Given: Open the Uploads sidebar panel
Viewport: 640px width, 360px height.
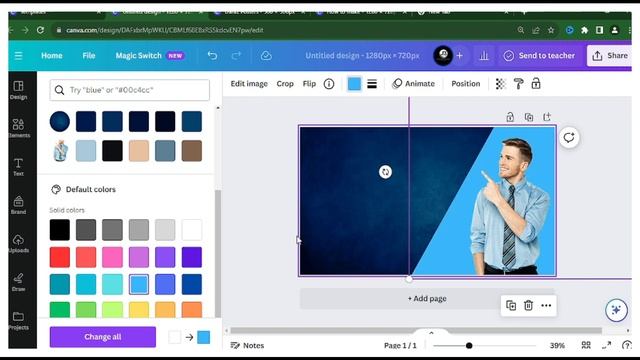Looking at the screenshot, I should click(x=18, y=244).
